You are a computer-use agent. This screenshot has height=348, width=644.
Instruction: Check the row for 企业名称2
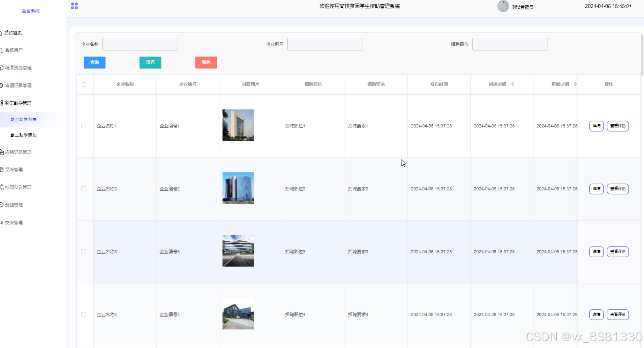point(83,189)
